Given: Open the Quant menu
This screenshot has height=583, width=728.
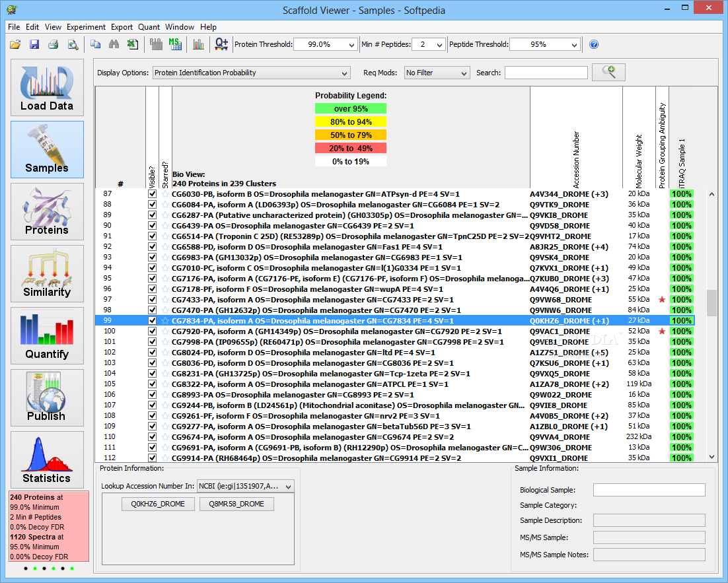Looking at the screenshot, I should [149, 27].
